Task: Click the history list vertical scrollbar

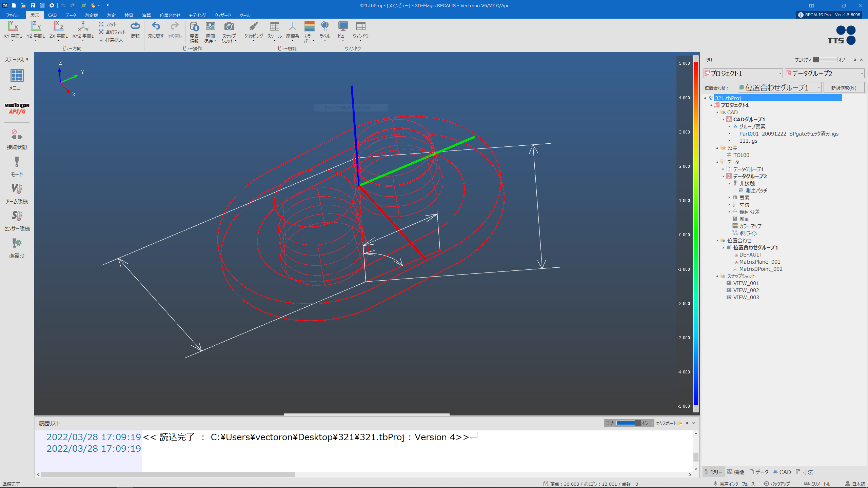Action: click(x=696, y=457)
